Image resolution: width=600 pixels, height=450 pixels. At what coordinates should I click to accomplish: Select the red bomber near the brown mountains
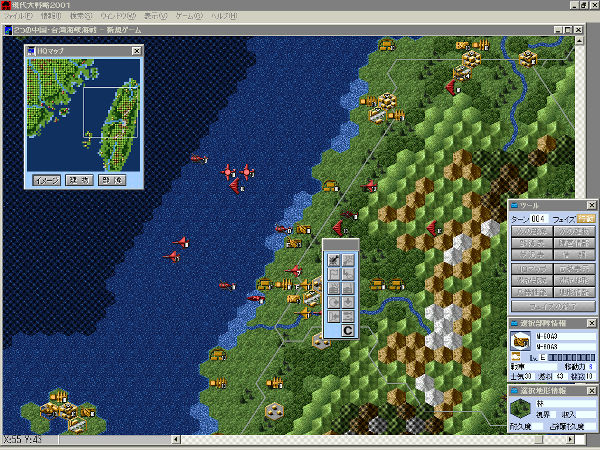pyautogui.click(x=434, y=228)
